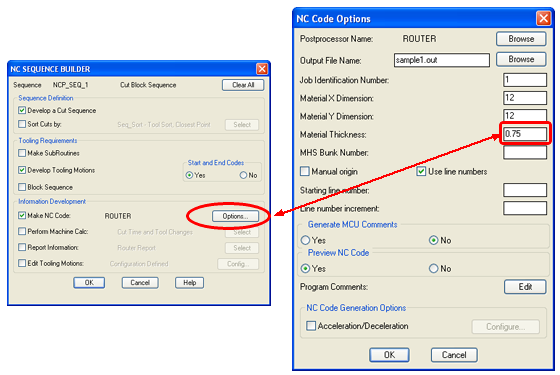This screenshot has width=560, height=375.
Task: Browse for Postprocessor Name
Action: click(521, 39)
